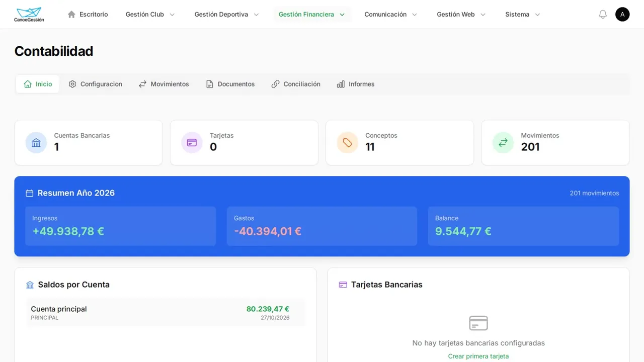The width and height of the screenshot is (644, 362).
Task: Open the Conceptos summary card
Action: [x=399, y=143]
